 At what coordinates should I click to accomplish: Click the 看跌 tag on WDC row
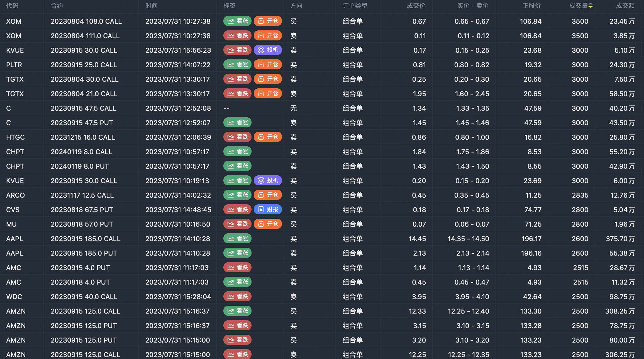coord(237,297)
